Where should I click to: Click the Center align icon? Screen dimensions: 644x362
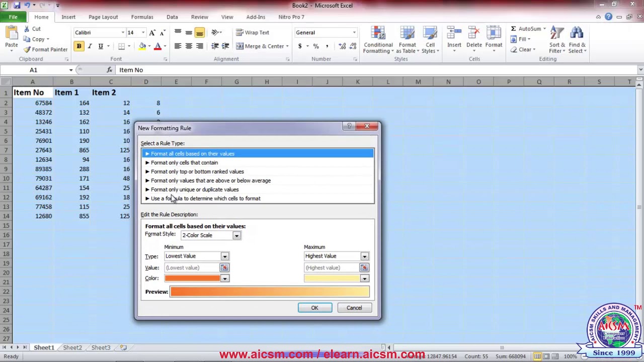point(189,46)
